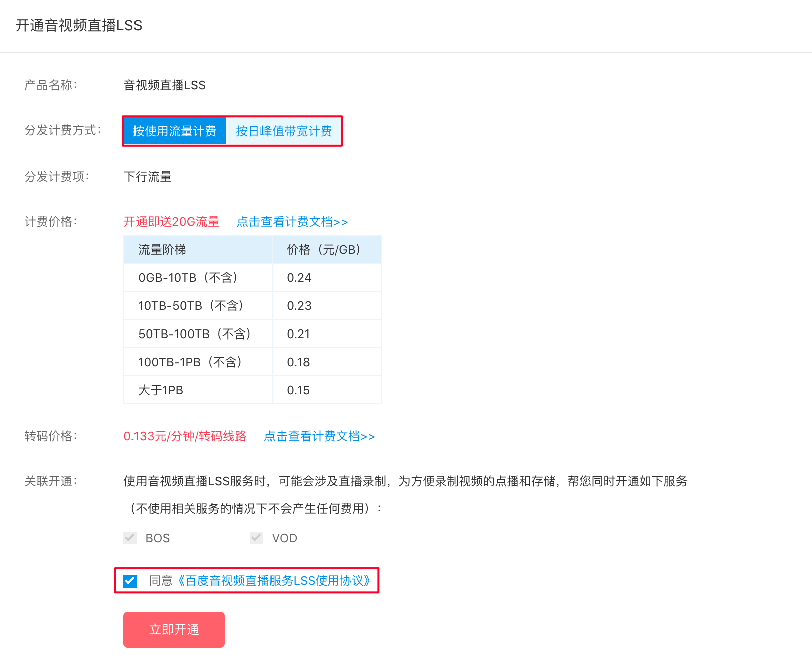This screenshot has width=812, height=665.
Task: Click the price value 0.15
Action: coord(299,390)
